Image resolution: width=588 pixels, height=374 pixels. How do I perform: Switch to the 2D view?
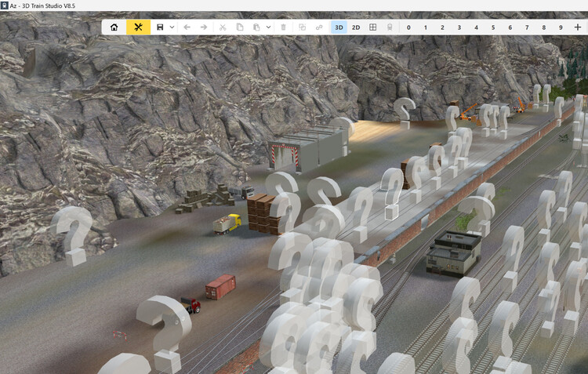point(356,27)
